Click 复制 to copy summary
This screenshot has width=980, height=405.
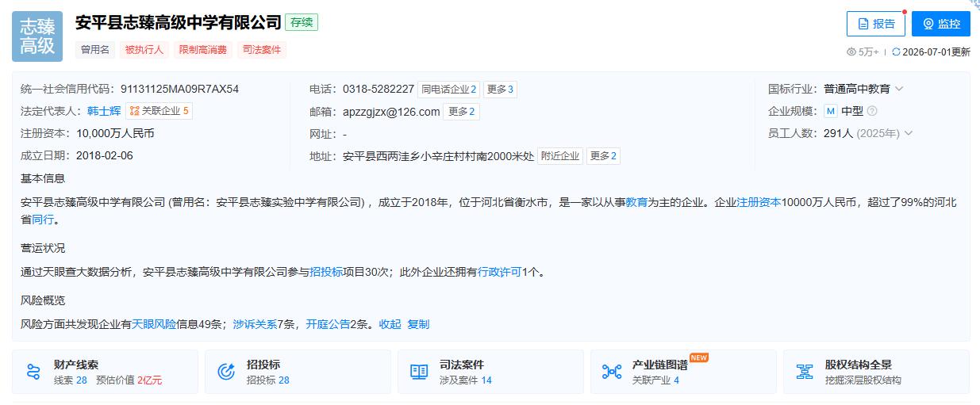coord(418,324)
